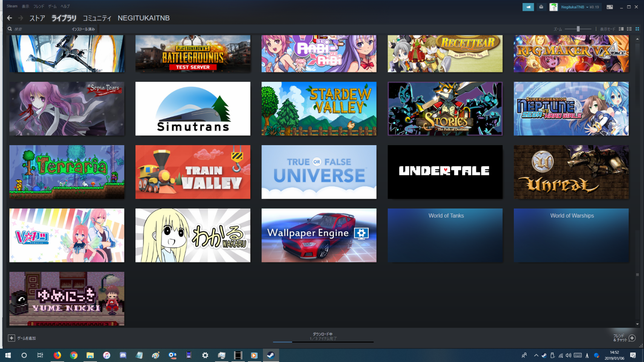
Task: Go back with the left arrow
Action: tap(10, 18)
